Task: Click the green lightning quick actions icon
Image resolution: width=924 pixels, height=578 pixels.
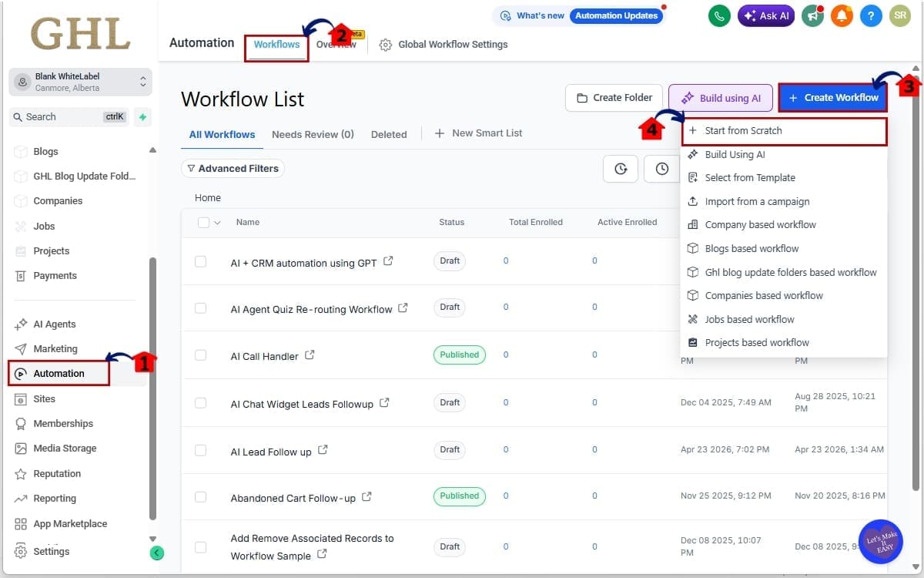Action: tap(142, 117)
